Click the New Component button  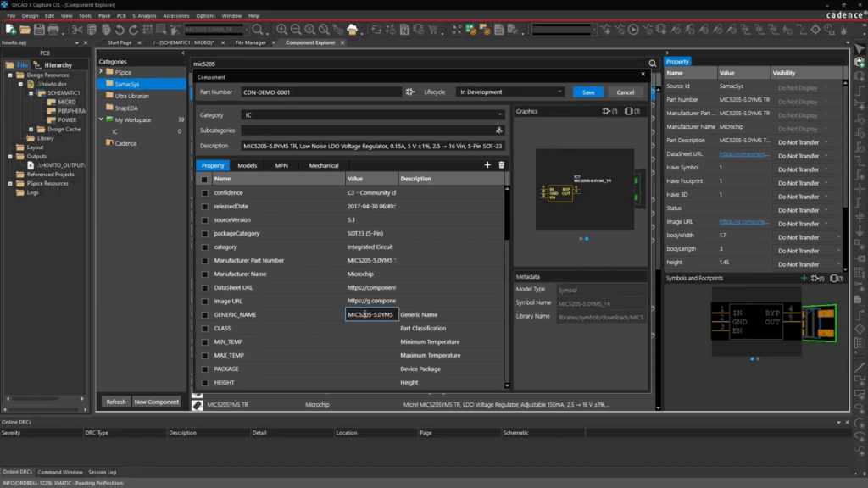pos(157,402)
